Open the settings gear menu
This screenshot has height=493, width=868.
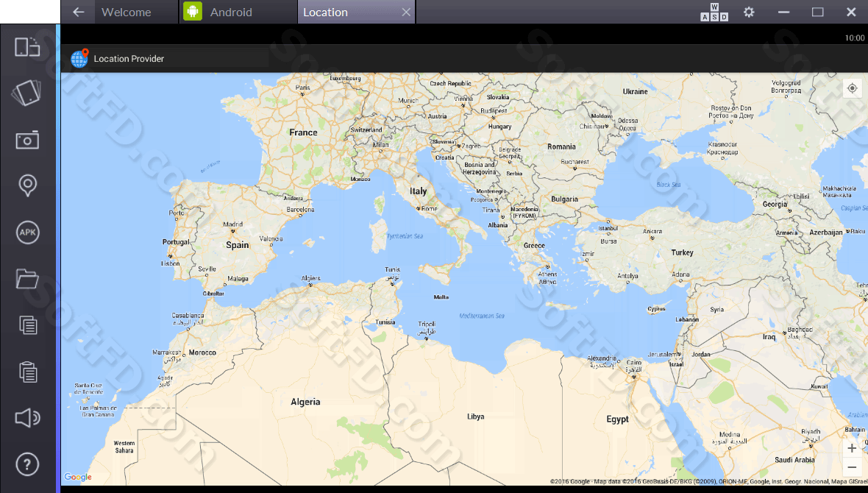pos(749,12)
